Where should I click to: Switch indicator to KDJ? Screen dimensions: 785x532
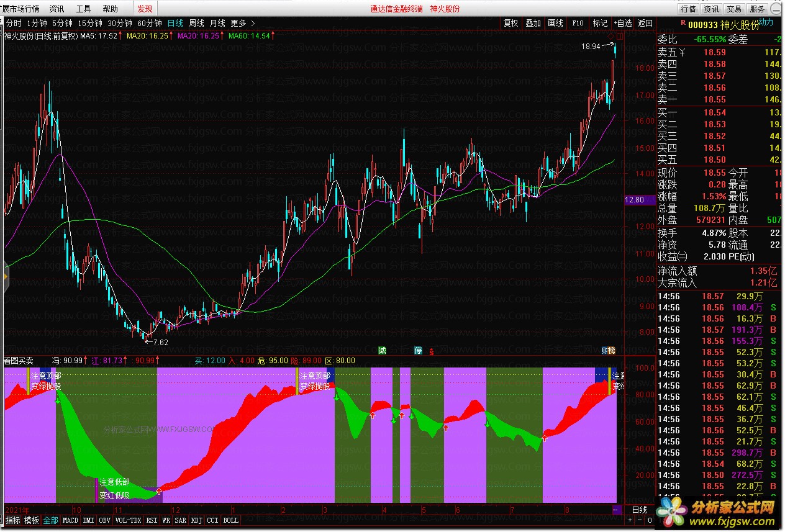click(x=197, y=520)
